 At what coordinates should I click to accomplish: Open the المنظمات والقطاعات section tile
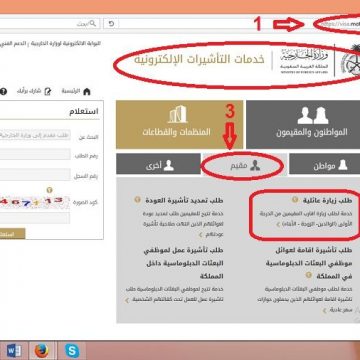coord(180,125)
